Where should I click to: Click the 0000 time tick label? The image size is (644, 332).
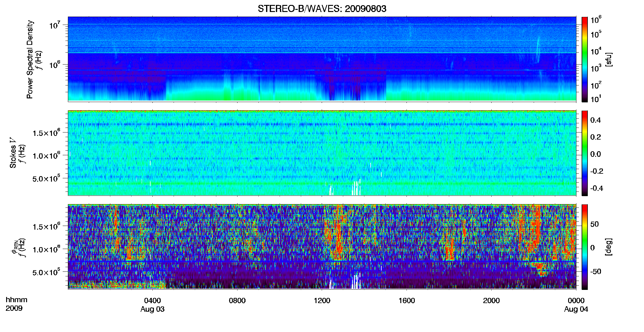coord(576,301)
